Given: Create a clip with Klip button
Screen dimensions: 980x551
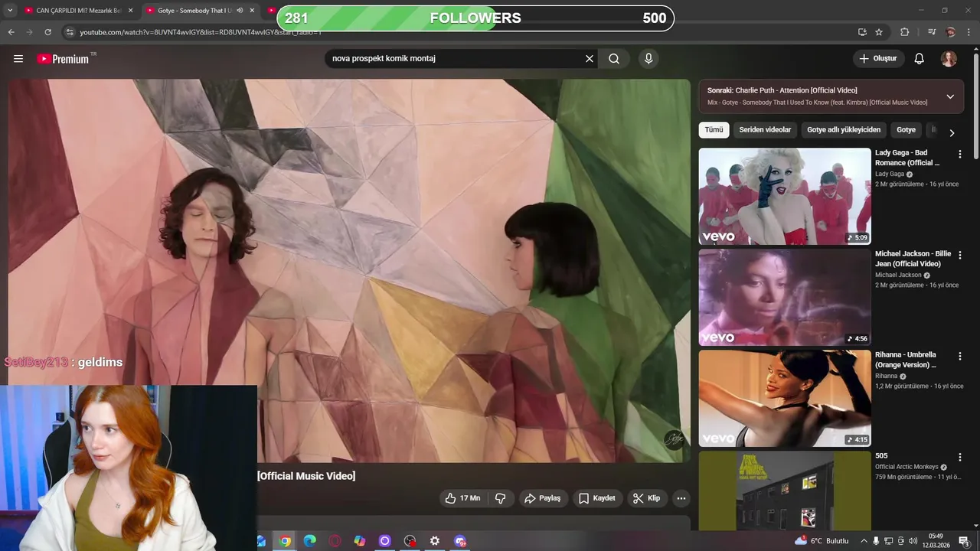Looking at the screenshot, I should pos(647,498).
